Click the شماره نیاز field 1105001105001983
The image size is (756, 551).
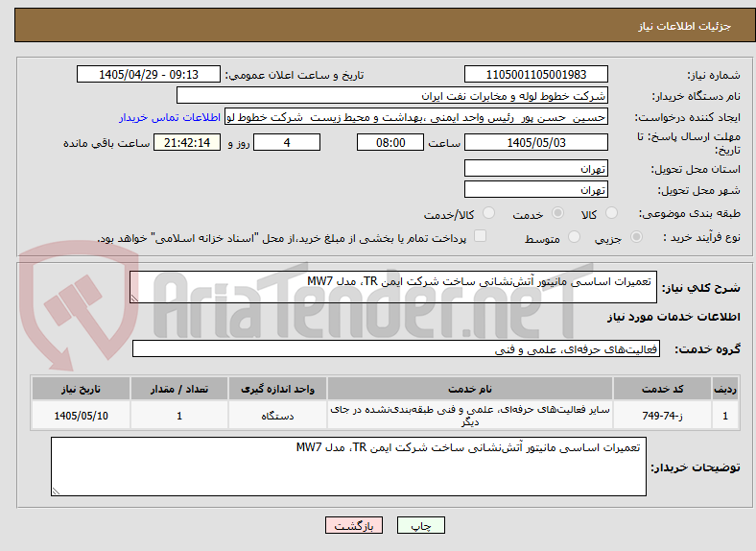pyautogui.click(x=536, y=74)
